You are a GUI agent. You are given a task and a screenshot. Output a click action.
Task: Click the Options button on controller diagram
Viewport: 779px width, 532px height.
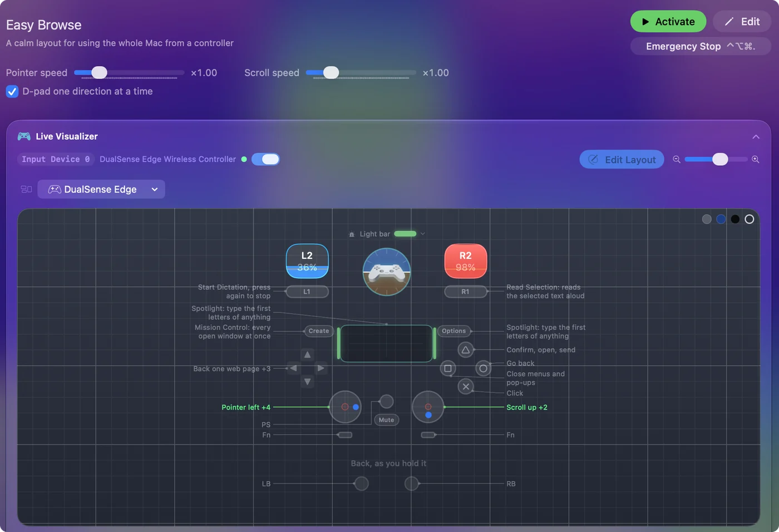[x=454, y=331]
